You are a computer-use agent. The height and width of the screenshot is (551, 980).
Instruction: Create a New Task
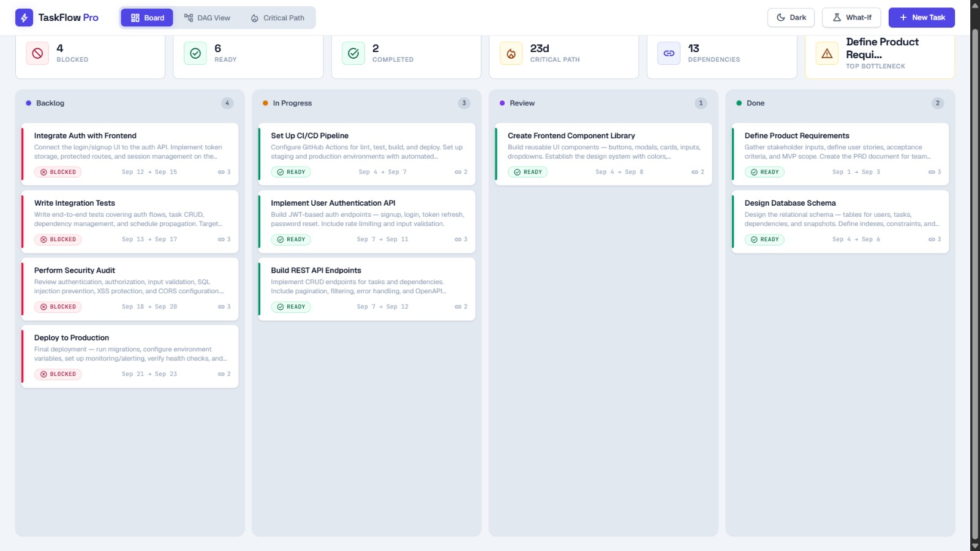(922, 18)
